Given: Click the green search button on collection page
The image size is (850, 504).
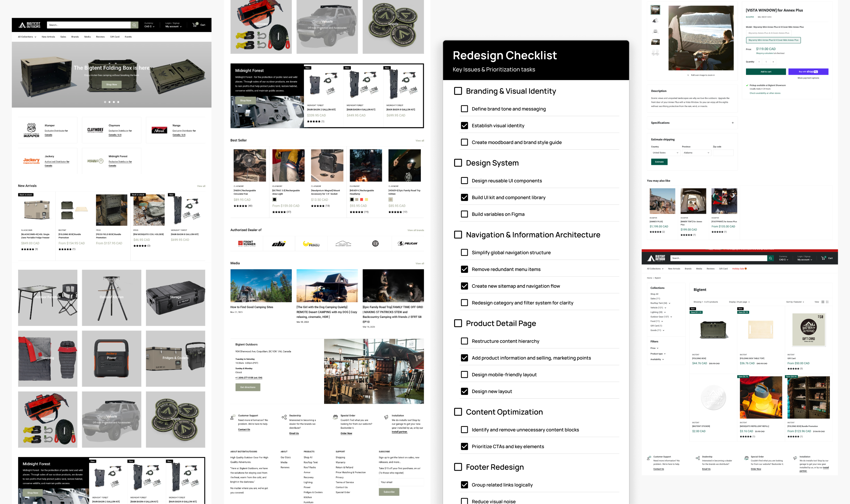Looking at the screenshot, I should point(771,258).
